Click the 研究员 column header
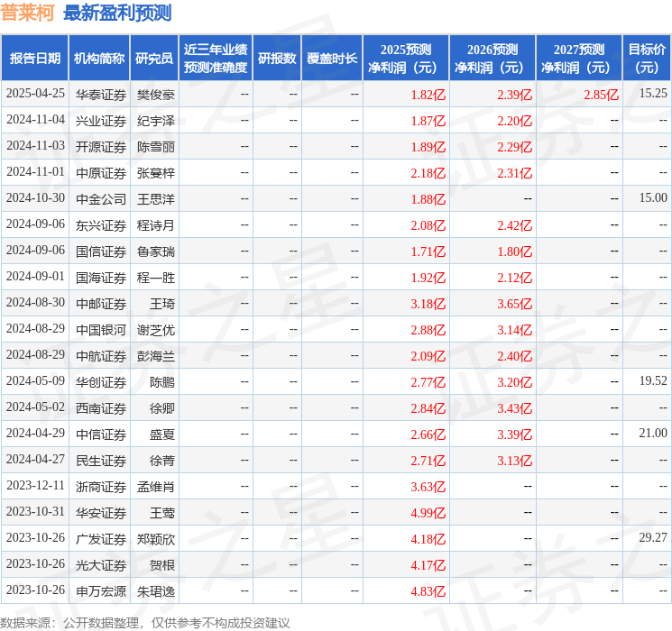Screen dimensions: 672x631 [154, 59]
